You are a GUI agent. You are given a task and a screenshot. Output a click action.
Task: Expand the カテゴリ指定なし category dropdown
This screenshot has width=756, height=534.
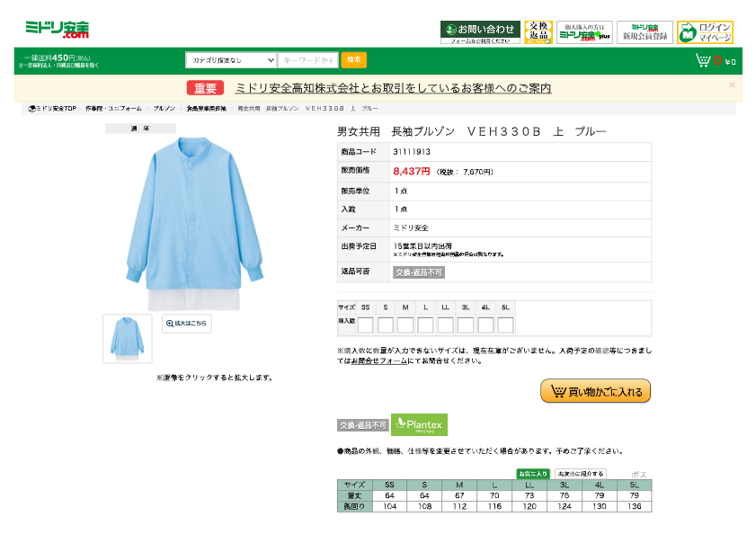tap(231, 60)
